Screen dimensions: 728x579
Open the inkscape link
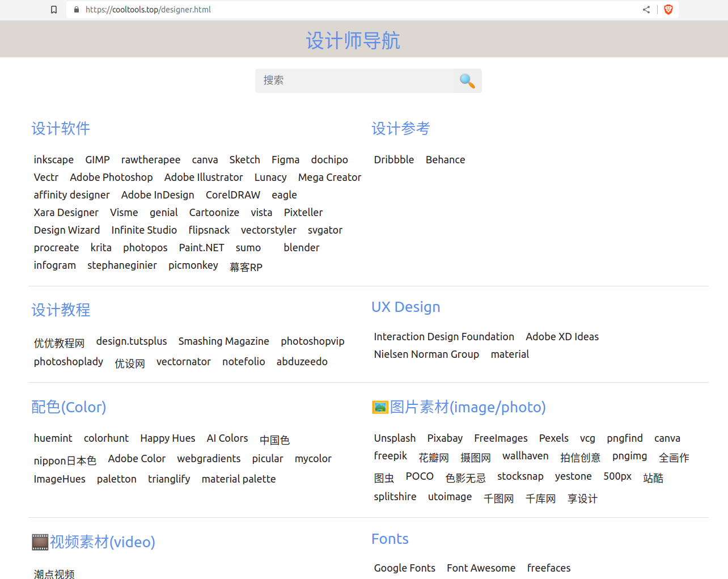coord(54,160)
